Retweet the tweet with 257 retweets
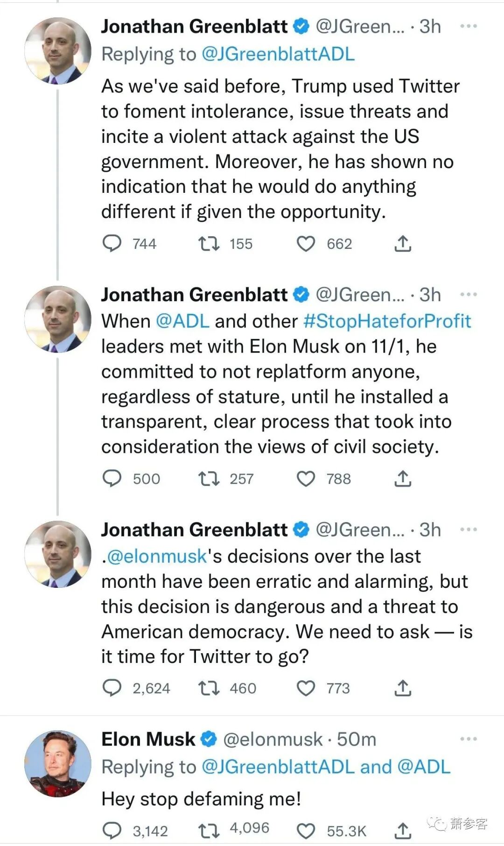This screenshot has width=504, height=846. click(x=209, y=479)
